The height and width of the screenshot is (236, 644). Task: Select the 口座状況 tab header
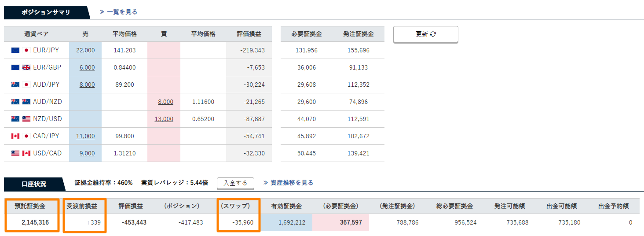(33, 184)
